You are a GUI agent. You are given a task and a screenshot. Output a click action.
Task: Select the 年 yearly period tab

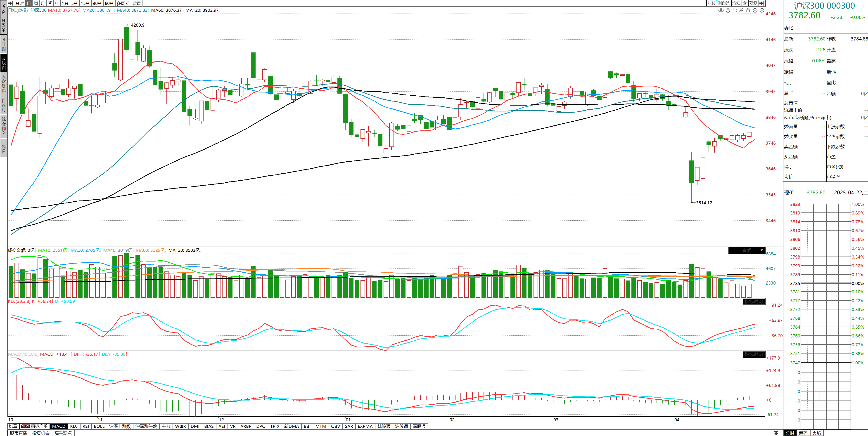pos(57,3)
